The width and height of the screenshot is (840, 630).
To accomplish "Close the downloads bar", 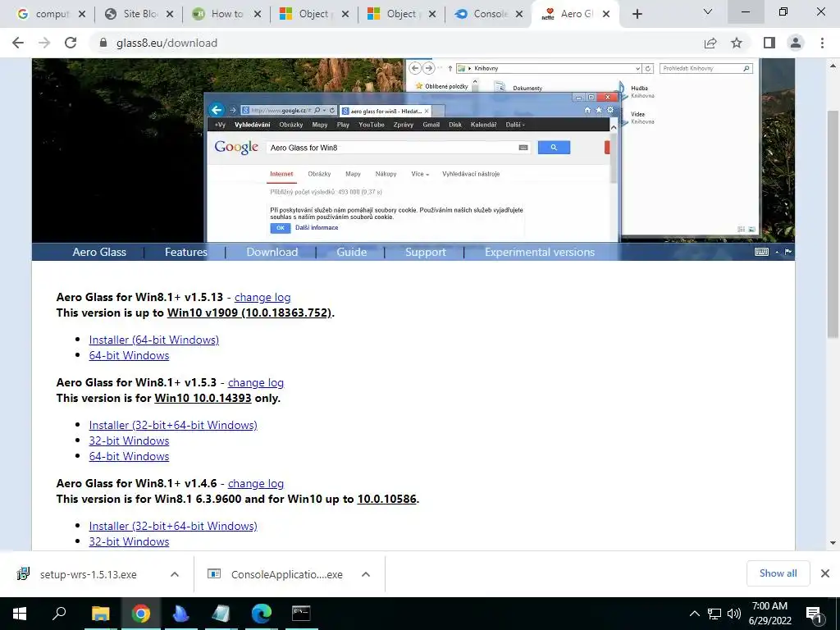I will point(825,573).
